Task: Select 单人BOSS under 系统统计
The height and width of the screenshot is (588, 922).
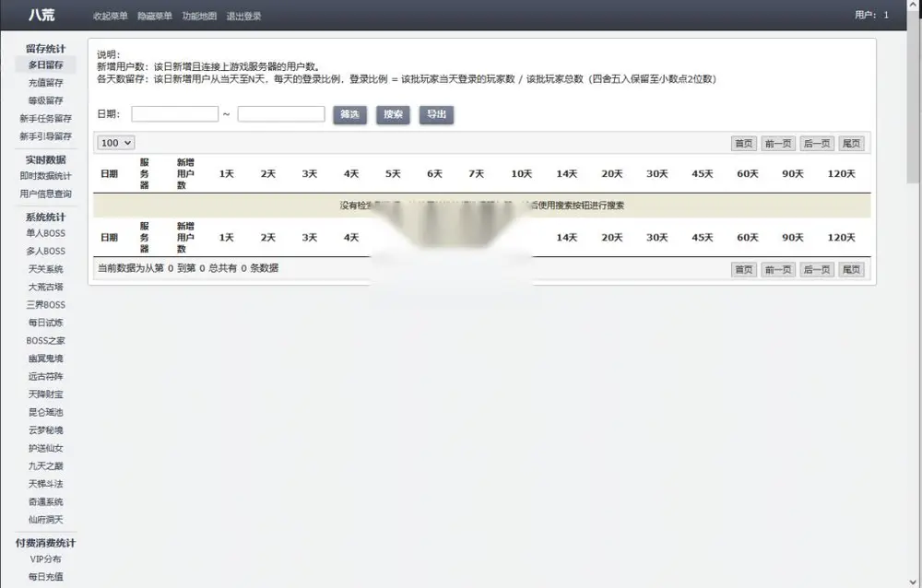Action: (46, 233)
